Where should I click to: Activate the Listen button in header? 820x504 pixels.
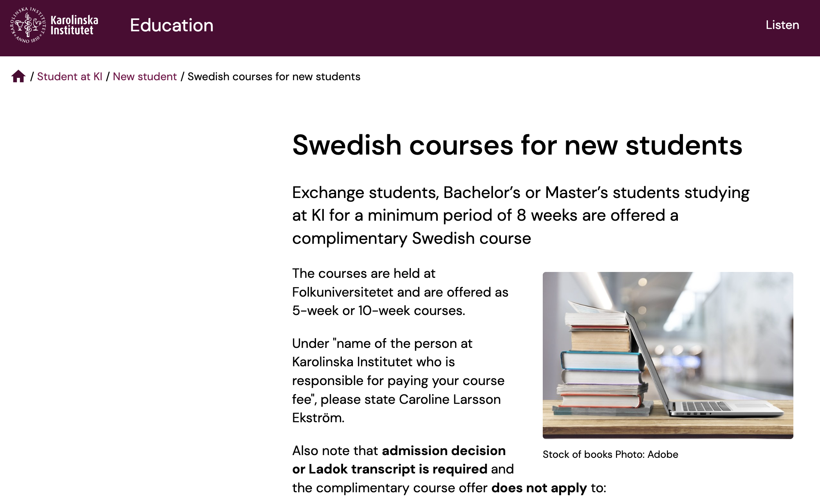pyautogui.click(x=782, y=25)
